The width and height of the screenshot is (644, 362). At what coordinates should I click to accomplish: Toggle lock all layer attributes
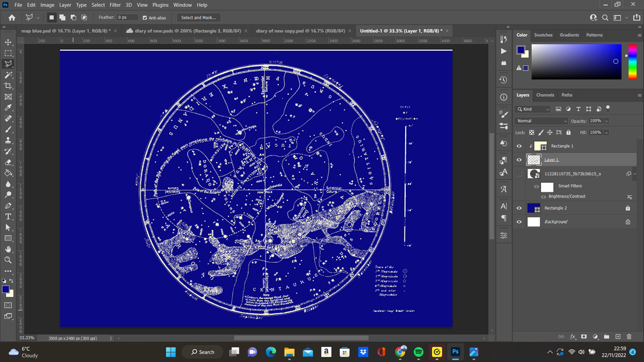[568, 133]
